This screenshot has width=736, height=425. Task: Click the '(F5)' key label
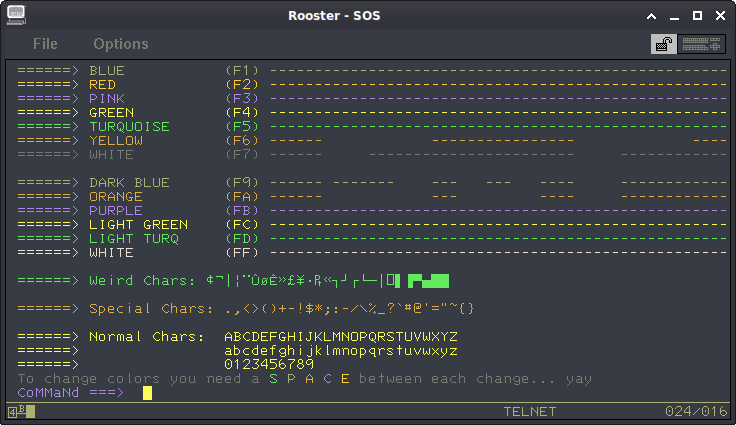pos(242,127)
